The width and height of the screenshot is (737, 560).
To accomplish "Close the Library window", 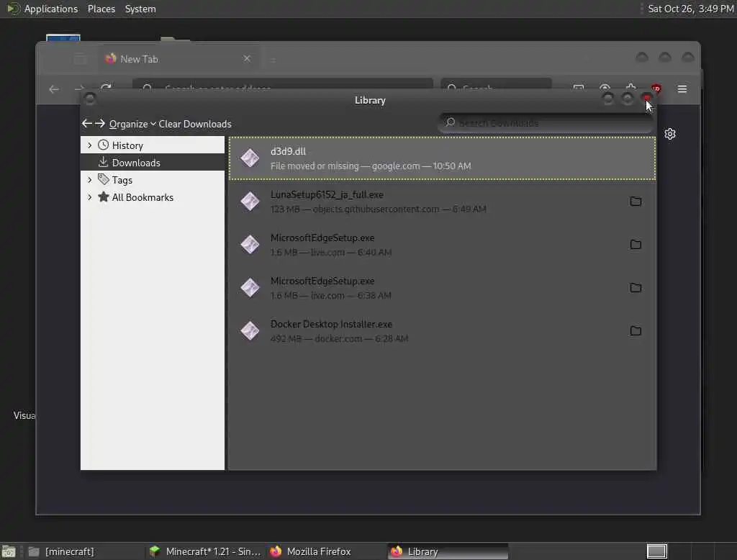I will click(x=647, y=99).
